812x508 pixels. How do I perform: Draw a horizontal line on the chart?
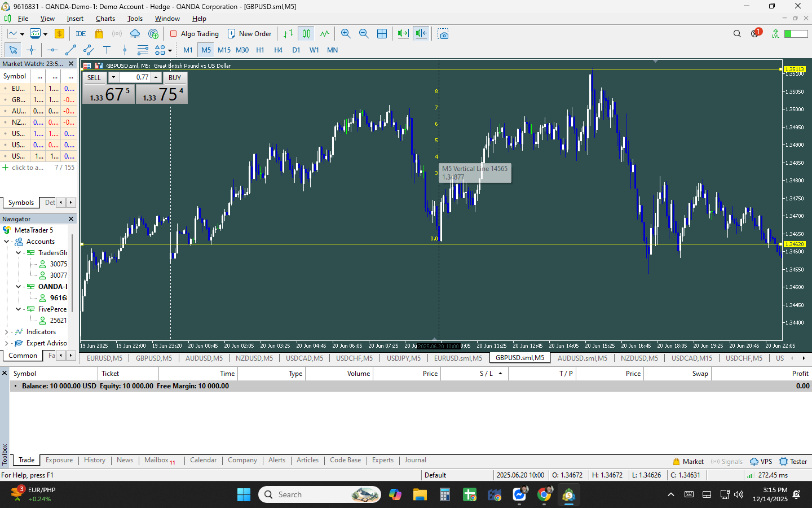pos(52,50)
